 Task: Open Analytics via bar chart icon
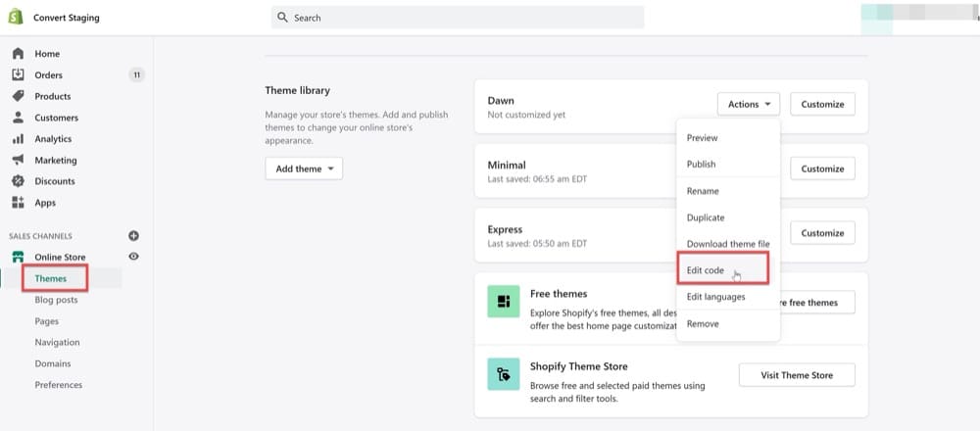tap(18, 139)
